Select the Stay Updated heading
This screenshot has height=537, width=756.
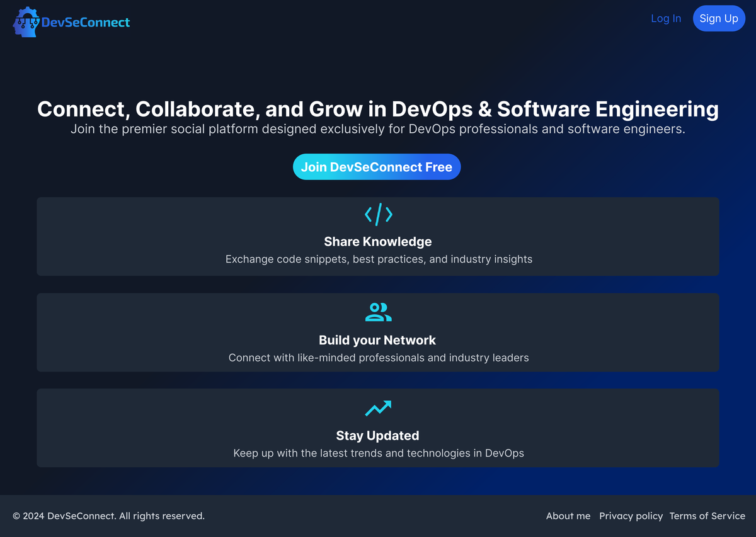point(377,436)
